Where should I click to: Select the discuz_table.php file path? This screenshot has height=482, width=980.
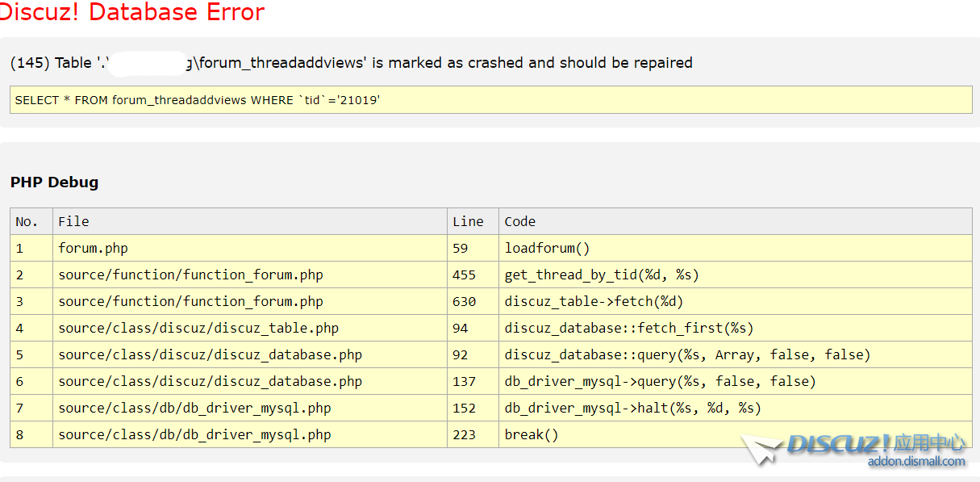click(198, 328)
